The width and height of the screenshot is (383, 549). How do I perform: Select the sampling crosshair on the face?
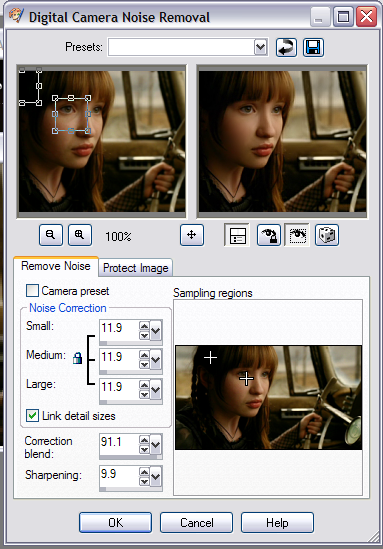246,378
